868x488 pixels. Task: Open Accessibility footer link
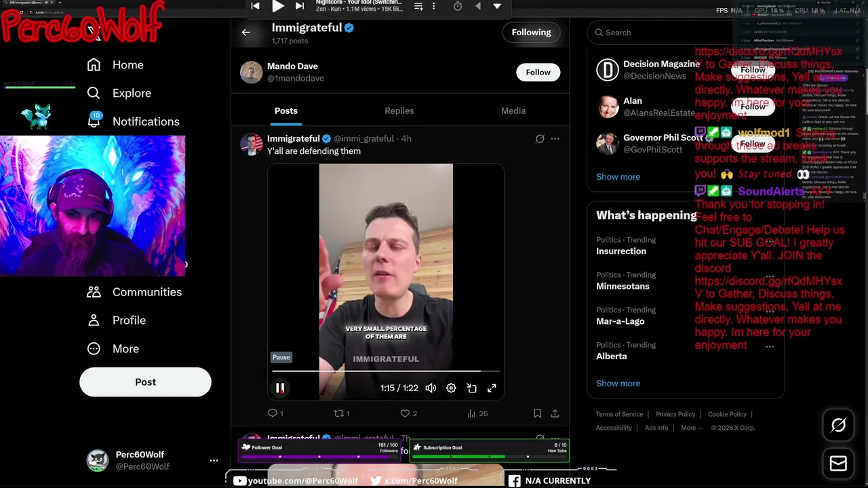click(614, 428)
